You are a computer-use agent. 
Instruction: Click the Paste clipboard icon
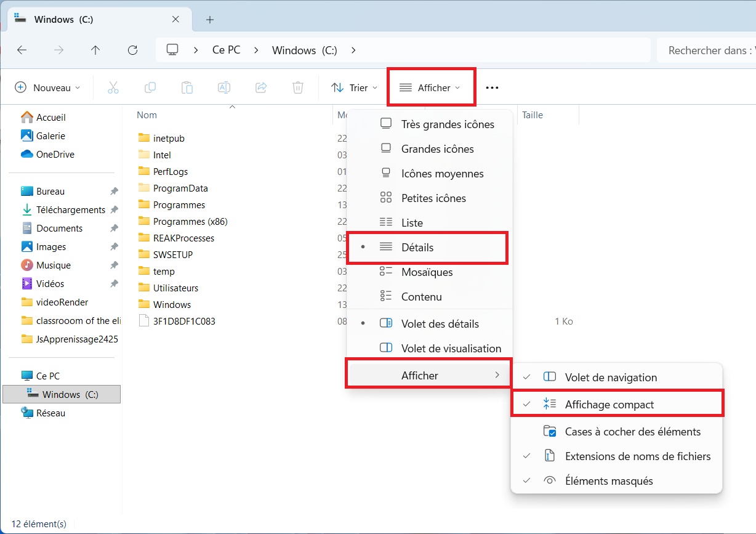tap(187, 87)
